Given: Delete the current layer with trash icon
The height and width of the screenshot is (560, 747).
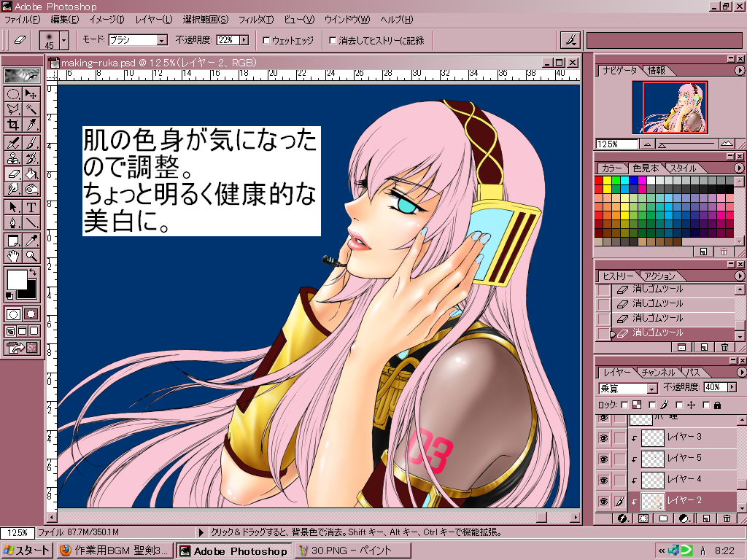Looking at the screenshot, I should [x=727, y=518].
